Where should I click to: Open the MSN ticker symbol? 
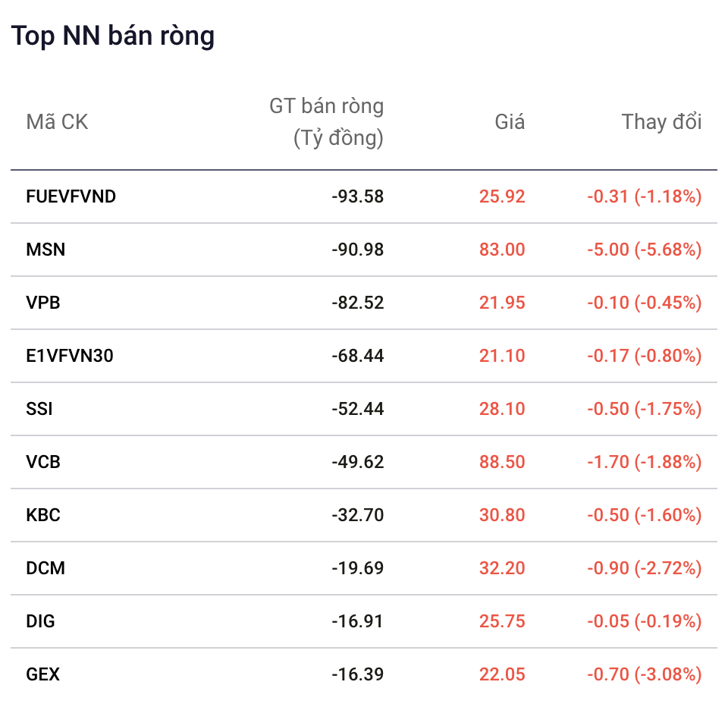pyautogui.click(x=45, y=250)
